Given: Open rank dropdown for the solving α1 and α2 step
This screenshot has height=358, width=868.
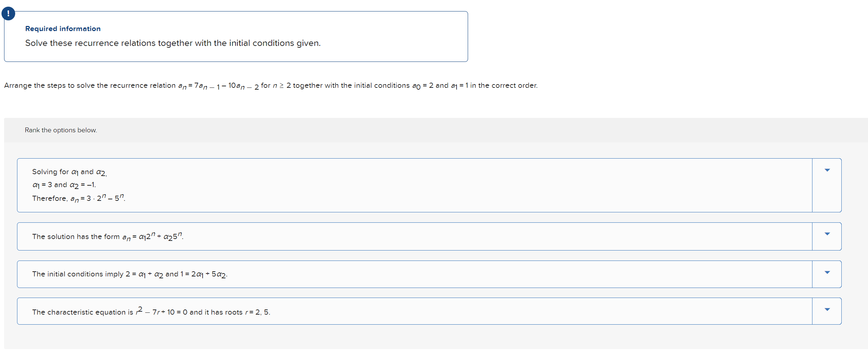Looking at the screenshot, I should (827, 169).
